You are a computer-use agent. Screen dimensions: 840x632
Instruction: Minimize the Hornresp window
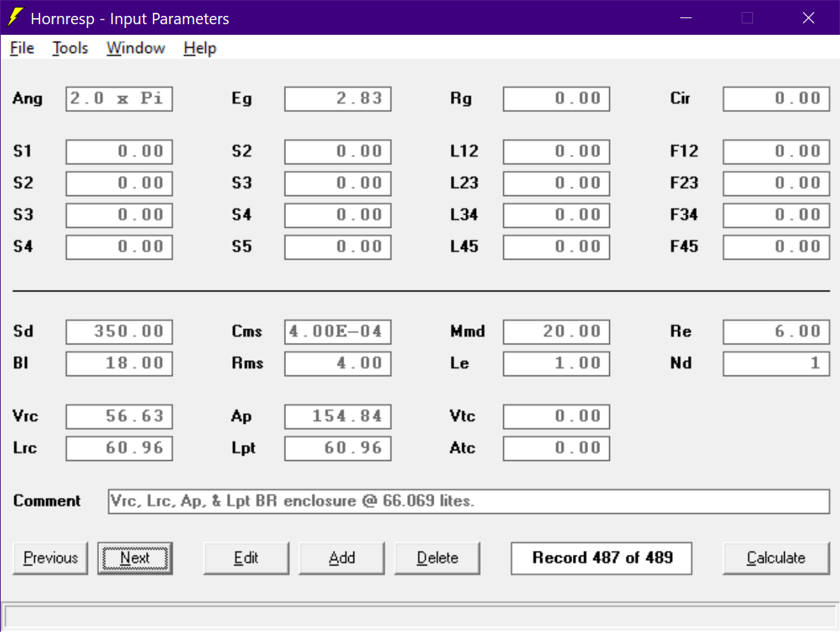point(686,17)
